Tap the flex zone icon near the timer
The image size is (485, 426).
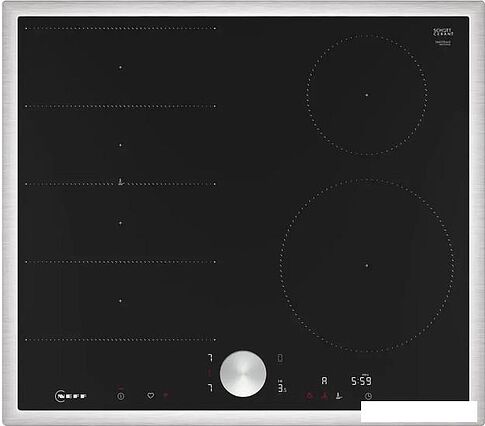339,396
